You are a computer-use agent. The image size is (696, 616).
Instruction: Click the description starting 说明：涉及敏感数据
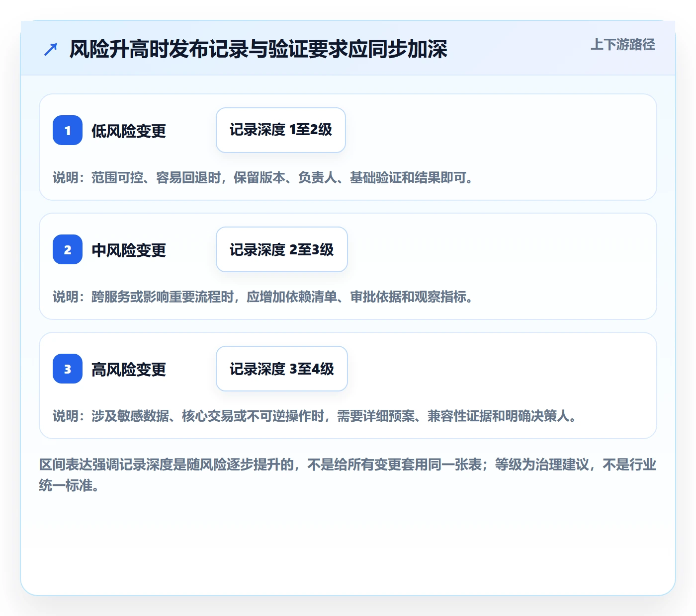[315, 416]
